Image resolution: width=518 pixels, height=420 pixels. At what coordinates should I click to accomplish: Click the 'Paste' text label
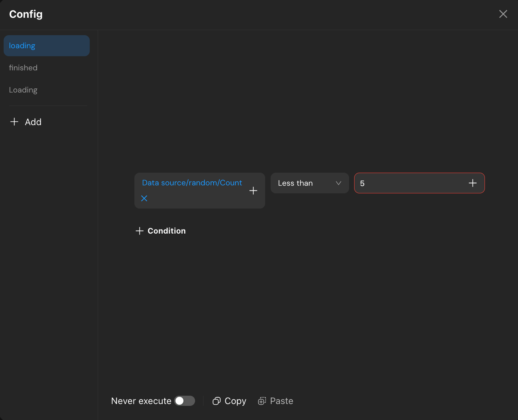point(281,401)
